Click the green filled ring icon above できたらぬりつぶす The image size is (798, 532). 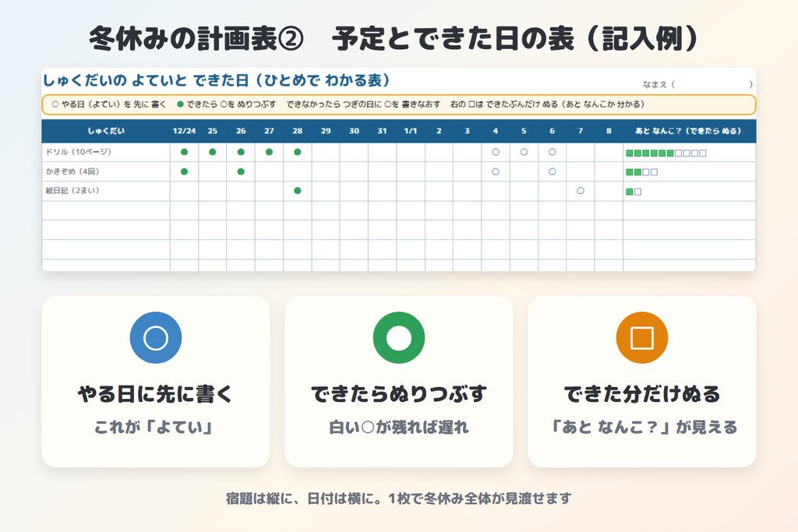coord(399,338)
